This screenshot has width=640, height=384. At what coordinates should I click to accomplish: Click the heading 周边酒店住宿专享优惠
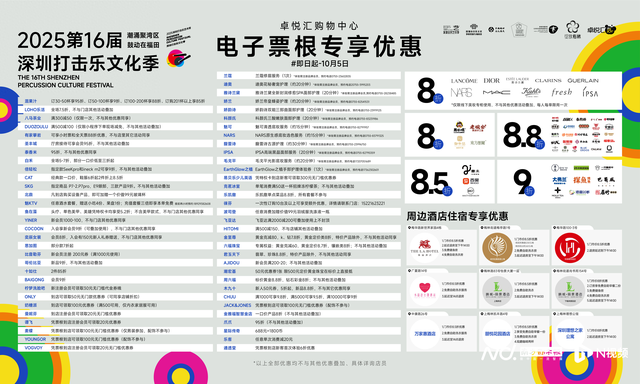tap(457, 216)
